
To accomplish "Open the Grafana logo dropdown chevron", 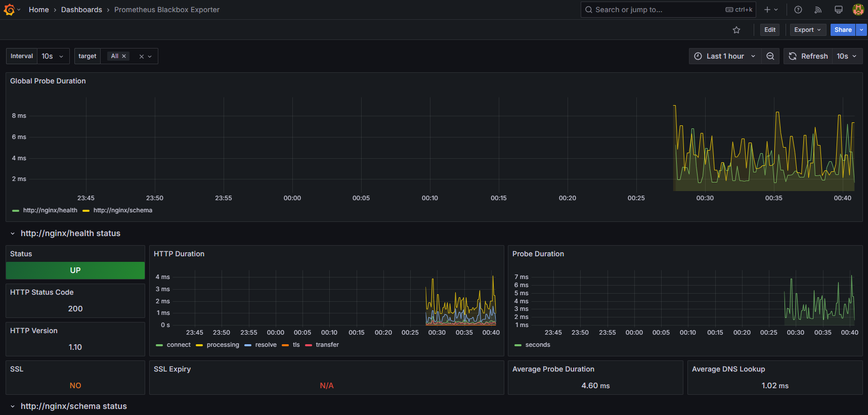I will 19,10.
